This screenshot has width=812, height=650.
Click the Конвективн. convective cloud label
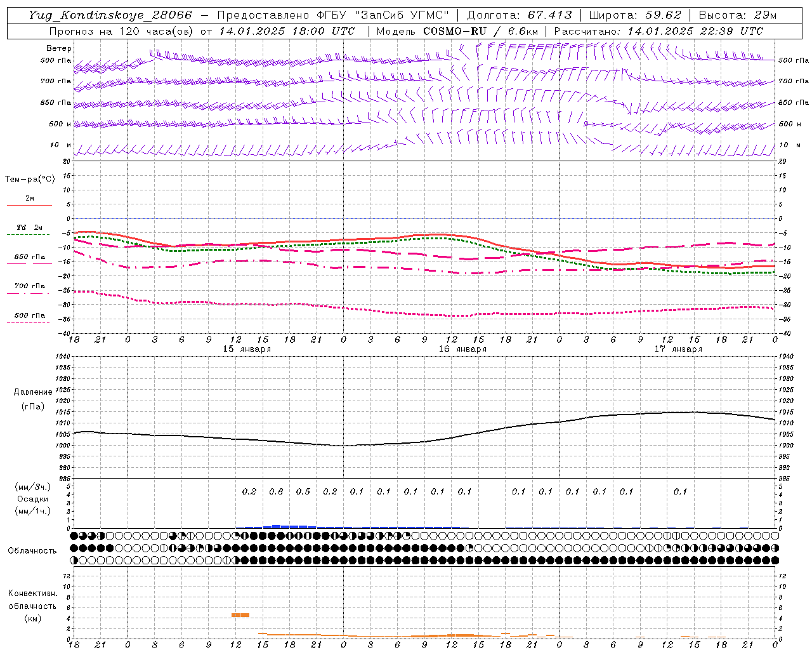coord(32,594)
